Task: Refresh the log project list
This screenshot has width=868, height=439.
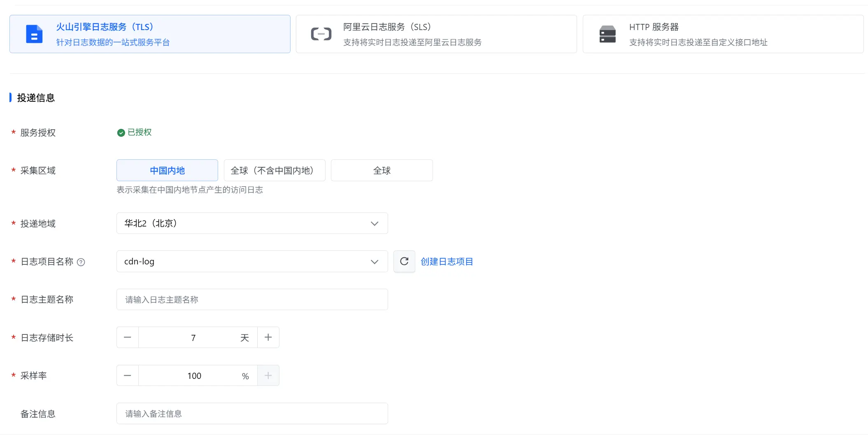Action: click(404, 262)
